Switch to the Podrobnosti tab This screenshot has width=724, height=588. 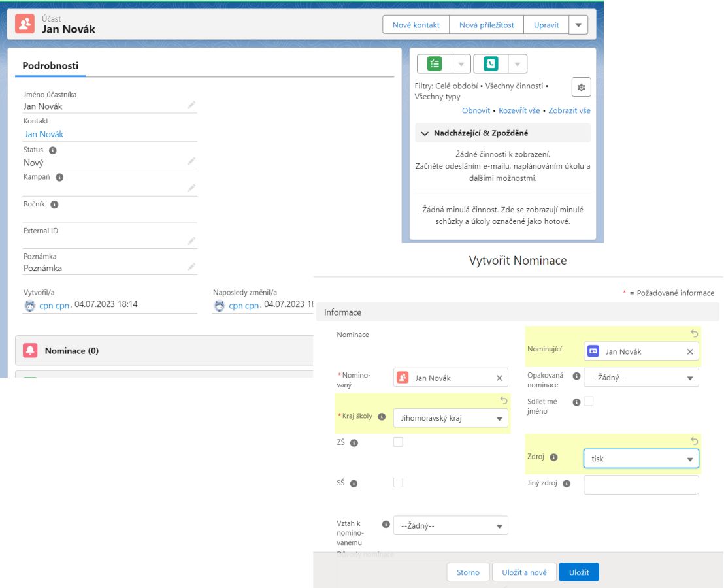(x=50, y=66)
